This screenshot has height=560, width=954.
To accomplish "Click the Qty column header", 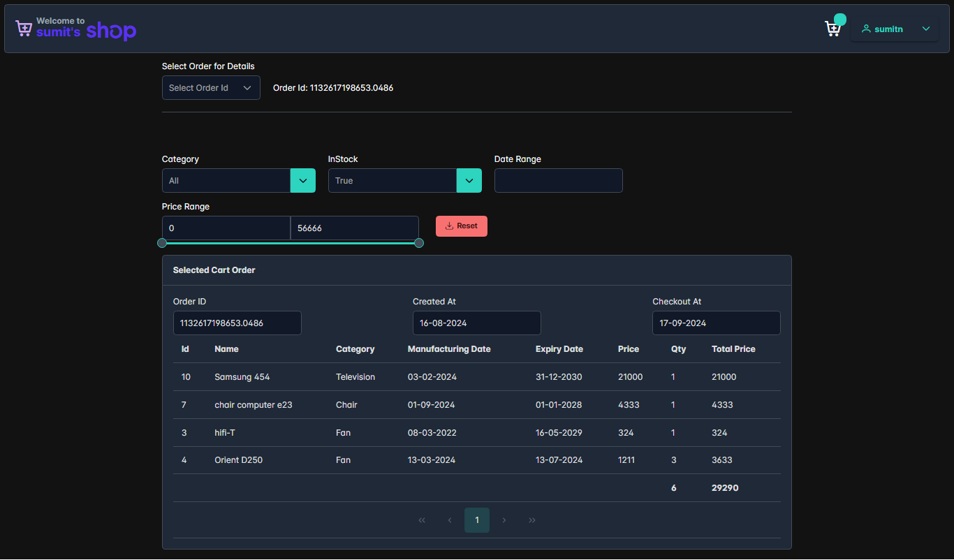I will (x=679, y=349).
